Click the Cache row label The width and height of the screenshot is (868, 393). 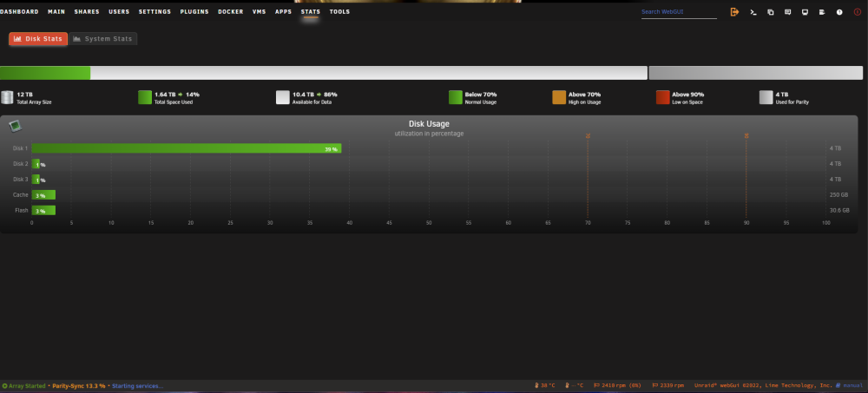pyautogui.click(x=20, y=195)
